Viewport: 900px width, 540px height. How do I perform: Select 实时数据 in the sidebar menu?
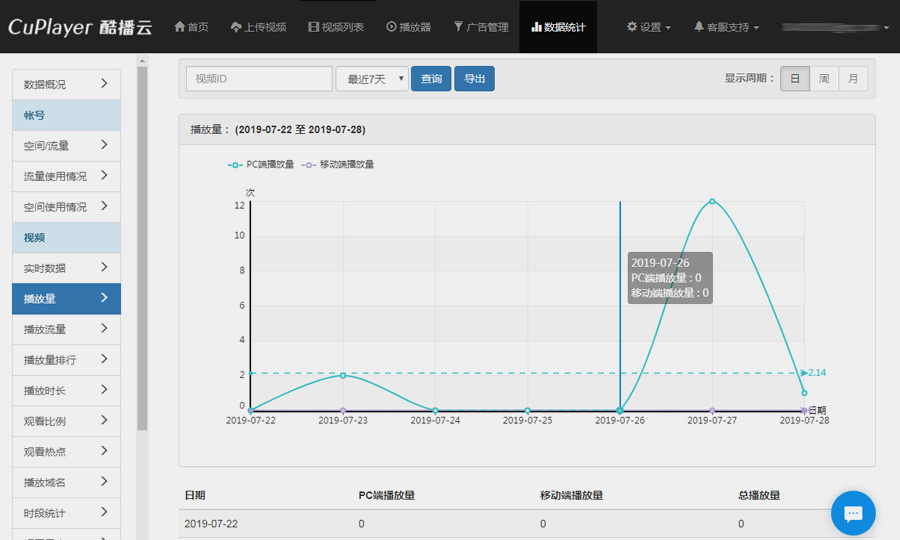click(66, 268)
